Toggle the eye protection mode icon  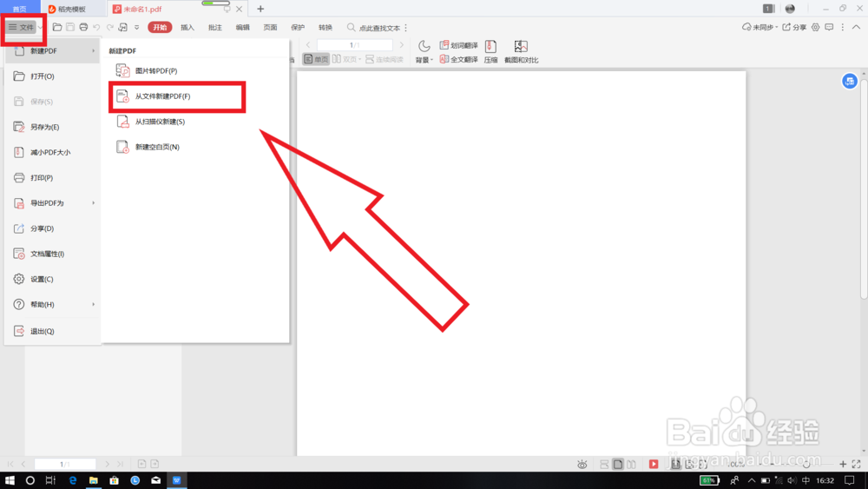(582, 464)
